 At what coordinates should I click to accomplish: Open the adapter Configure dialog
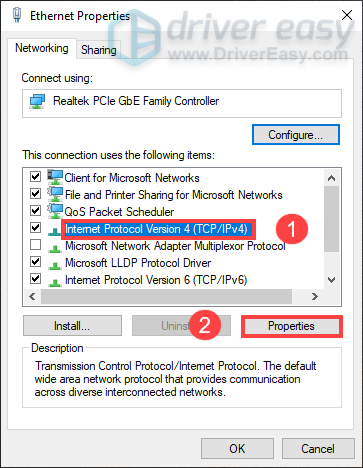296,135
